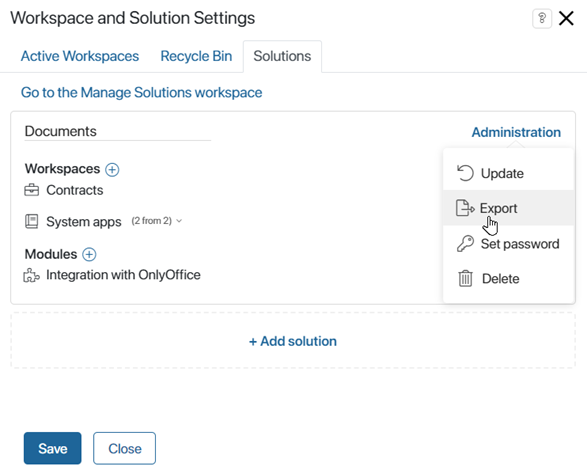Switch to the Active Workspaces tab
The width and height of the screenshot is (587, 470).
point(80,56)
